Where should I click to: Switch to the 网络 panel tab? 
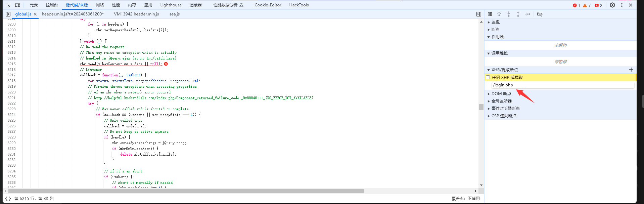[x=100, y=5]
